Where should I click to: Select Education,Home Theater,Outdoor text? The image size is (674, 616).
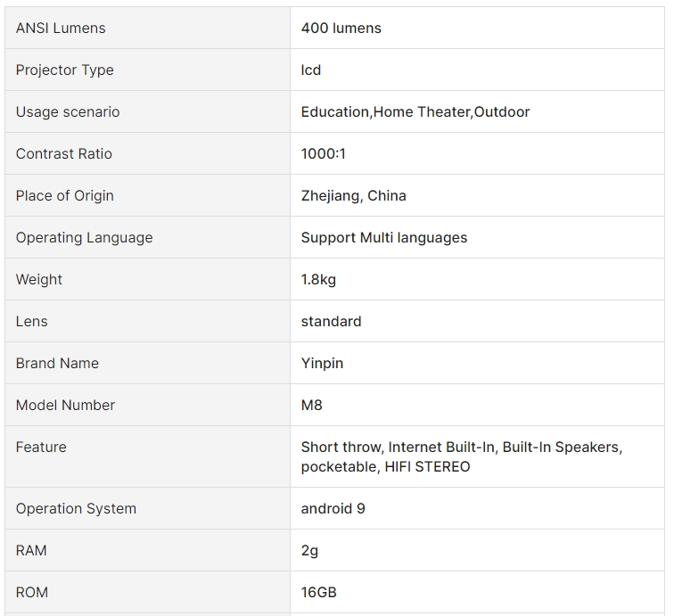[x=415, y=111]
